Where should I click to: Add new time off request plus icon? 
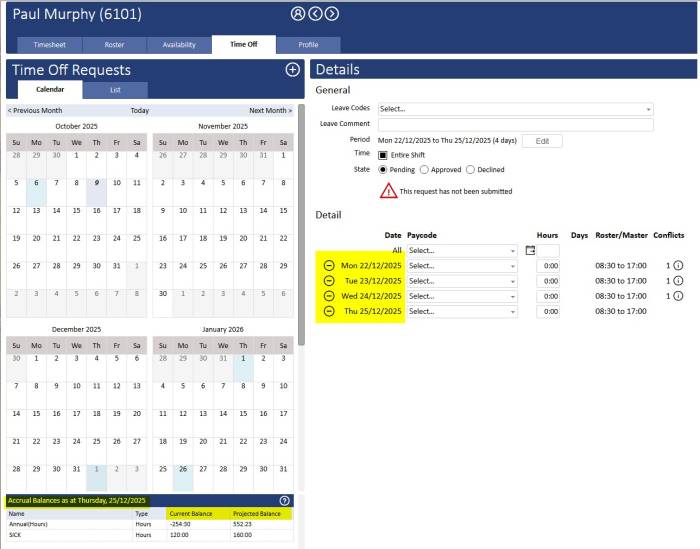292,69
